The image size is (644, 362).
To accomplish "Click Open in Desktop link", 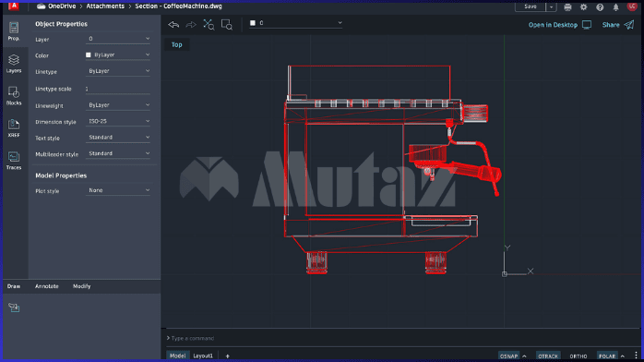I will click(553, 25).
